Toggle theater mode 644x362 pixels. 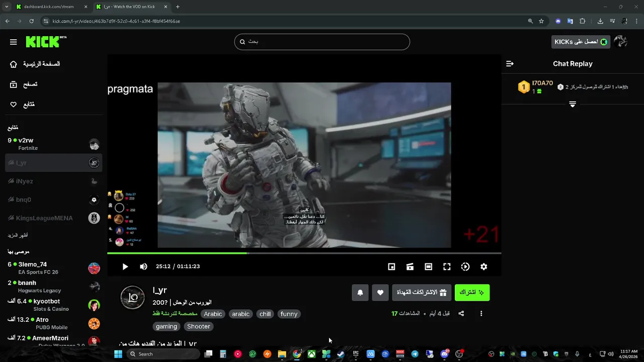tap(428, 266)
